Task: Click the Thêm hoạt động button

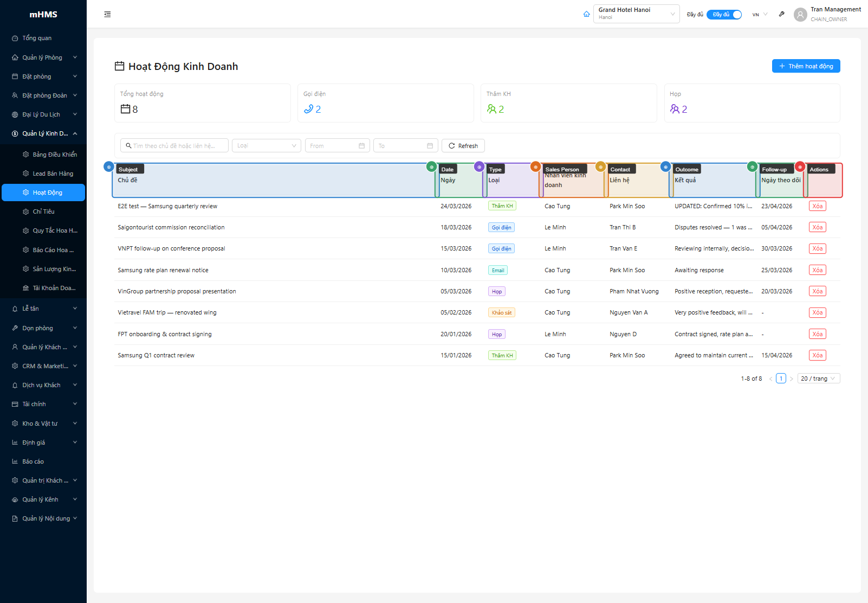Action: [806, 66]
